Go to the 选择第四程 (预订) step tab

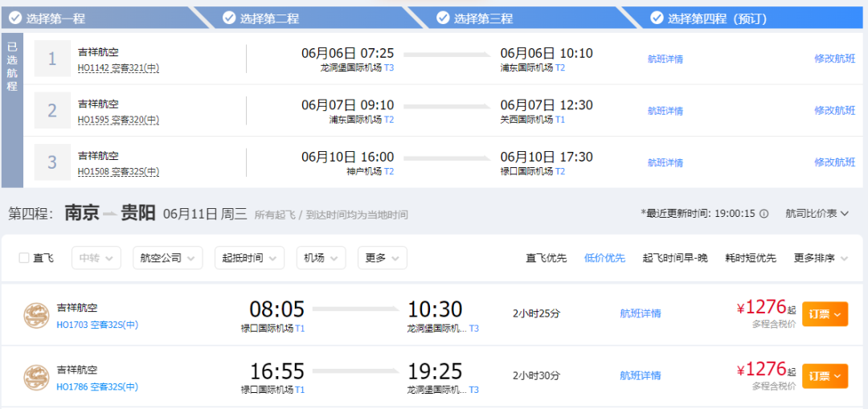point(742,18)
